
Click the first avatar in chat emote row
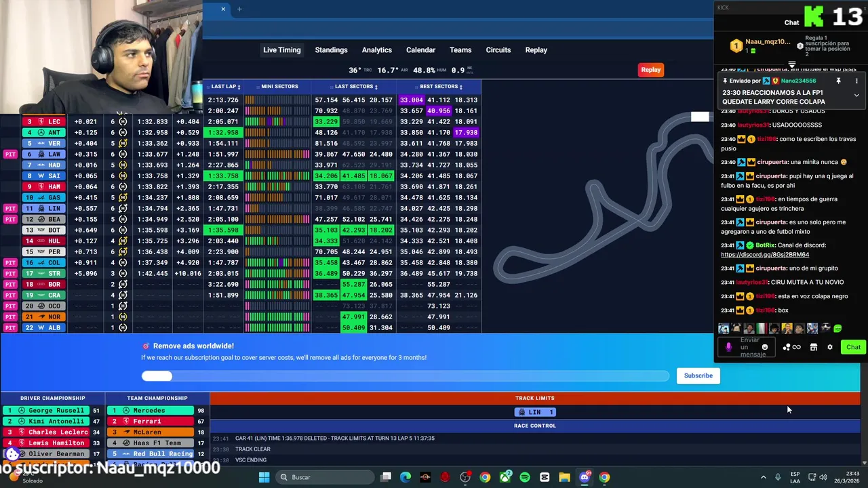point(724,329)
